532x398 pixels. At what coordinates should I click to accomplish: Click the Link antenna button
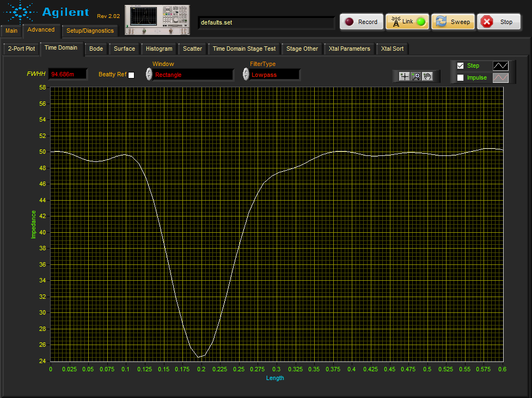point(407,22)
